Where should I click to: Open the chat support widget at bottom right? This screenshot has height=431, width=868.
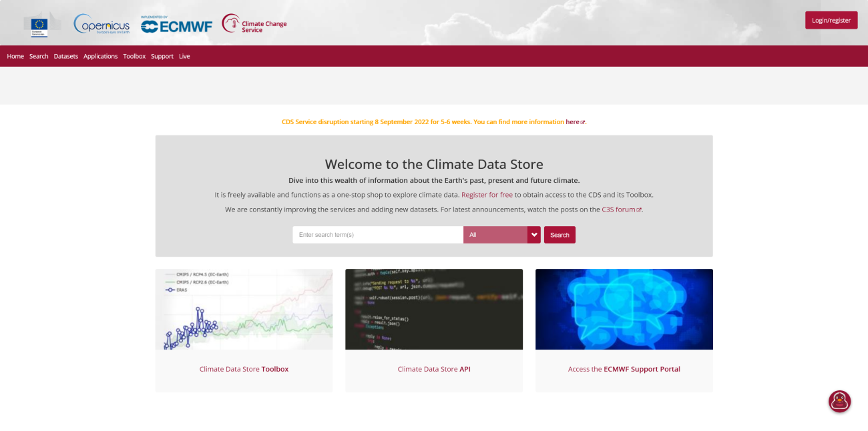tap(839, 401)
